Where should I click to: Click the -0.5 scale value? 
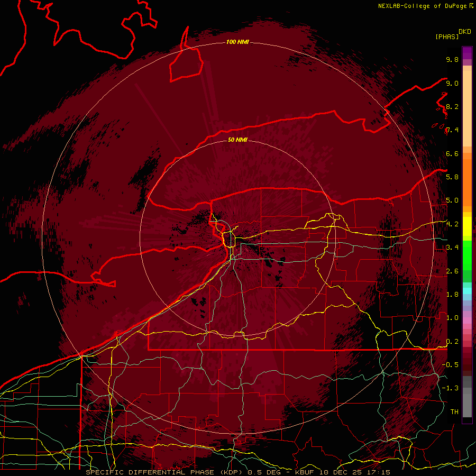[x=450, y=364]
